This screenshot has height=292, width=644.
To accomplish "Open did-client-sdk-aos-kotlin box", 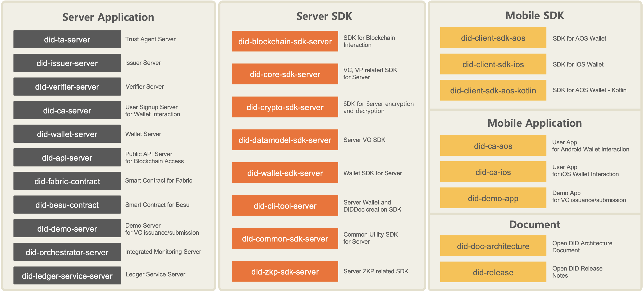I will [x=493, y=90].
